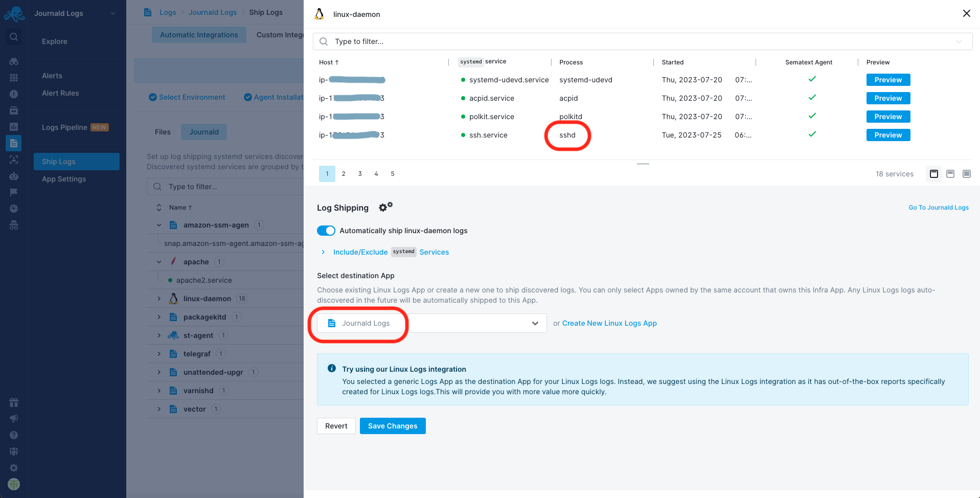Open the apps grid icon in the rail
Viewport: 980px width, 498px height.
coord(14,78)
